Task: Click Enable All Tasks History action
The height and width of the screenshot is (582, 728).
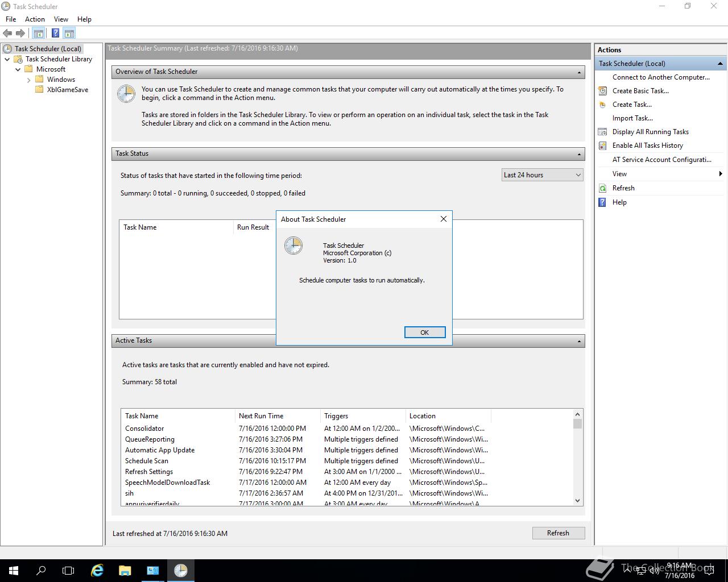Action: coord(648,145)
